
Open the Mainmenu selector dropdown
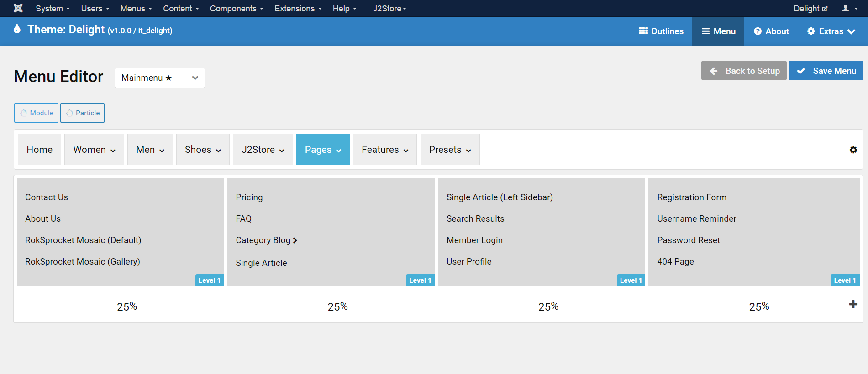tap(159, 78)
